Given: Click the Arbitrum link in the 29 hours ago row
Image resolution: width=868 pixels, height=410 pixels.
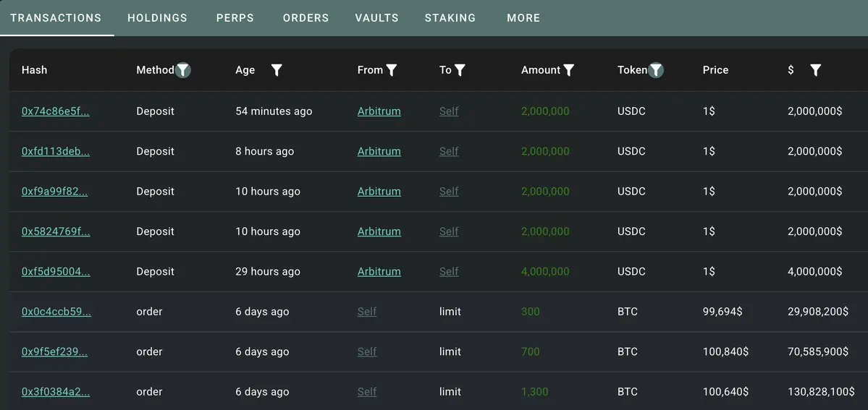Looking at the screenshot, I should (x=379, y=271).
